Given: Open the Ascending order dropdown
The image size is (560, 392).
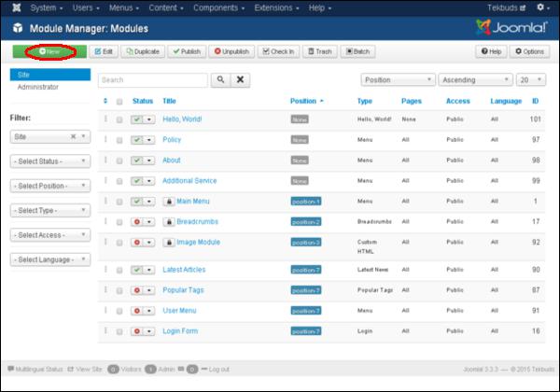Looking at the screenshot, I should [475, 79].
